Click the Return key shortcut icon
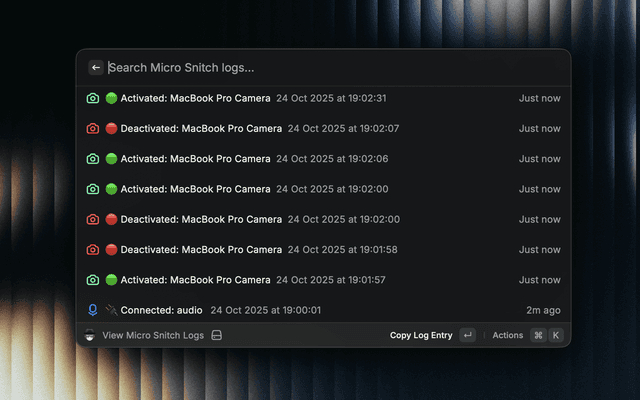 pyautogui.click(x=467, y=335)
